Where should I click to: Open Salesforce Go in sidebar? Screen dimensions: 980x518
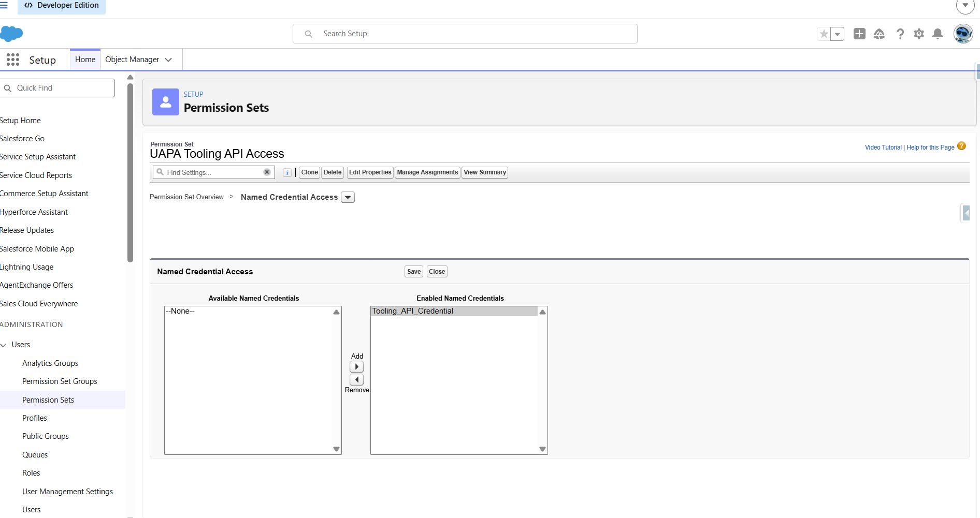(22, 139)
